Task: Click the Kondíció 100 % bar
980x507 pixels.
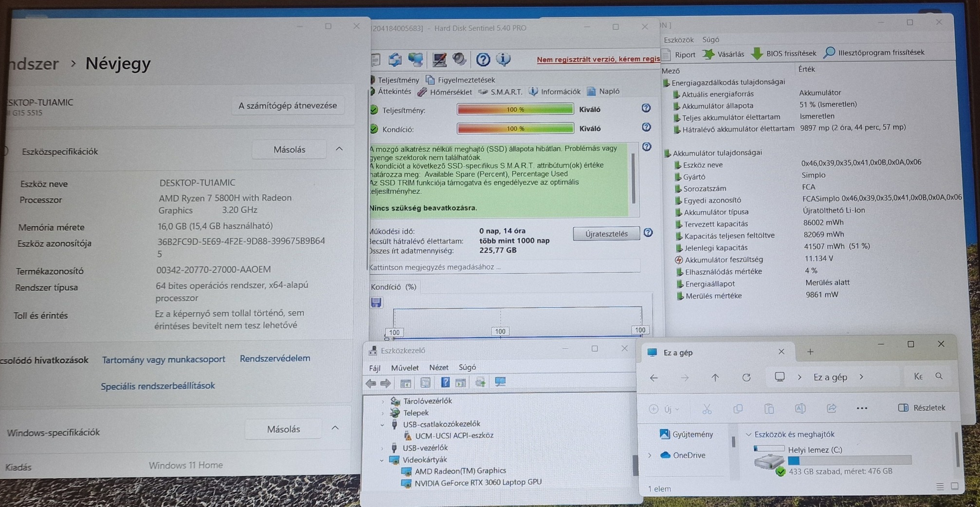Action: click(x=515, y=129)
